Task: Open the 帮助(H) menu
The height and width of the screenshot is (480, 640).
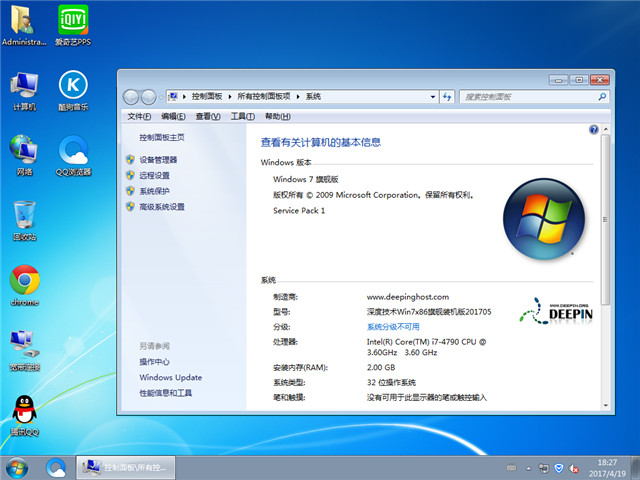Action: tap(278, 117)
